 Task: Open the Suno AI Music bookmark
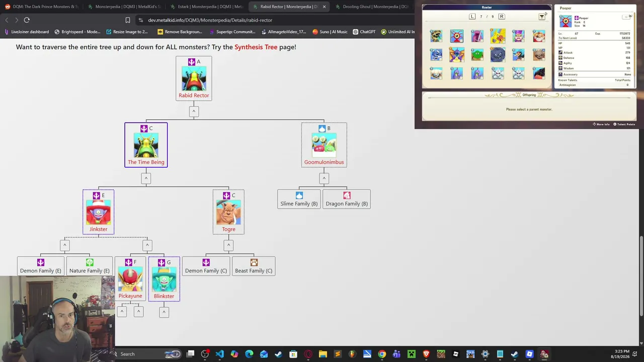330,32
